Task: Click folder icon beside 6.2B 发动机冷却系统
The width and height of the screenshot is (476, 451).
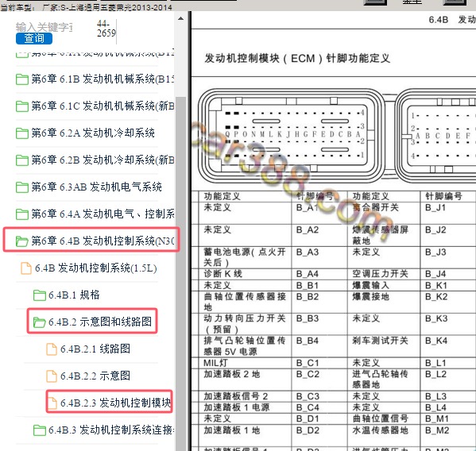Action: click(22, 160)
